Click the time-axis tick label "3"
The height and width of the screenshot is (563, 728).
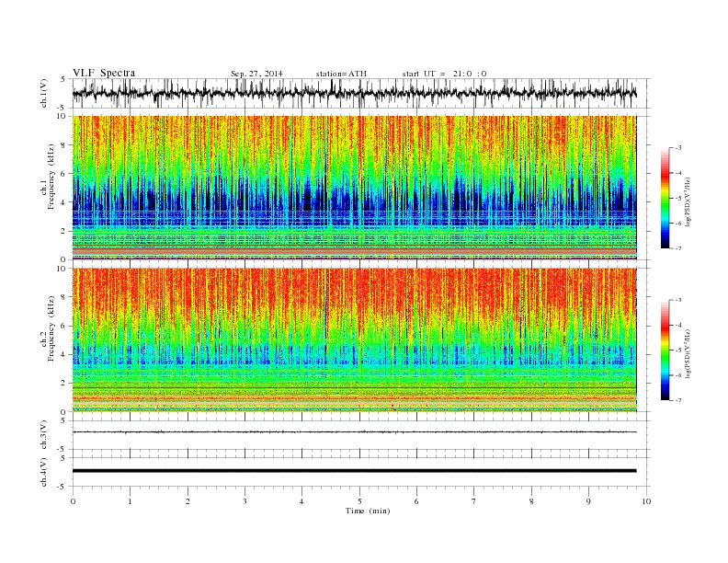pos(245,501)
